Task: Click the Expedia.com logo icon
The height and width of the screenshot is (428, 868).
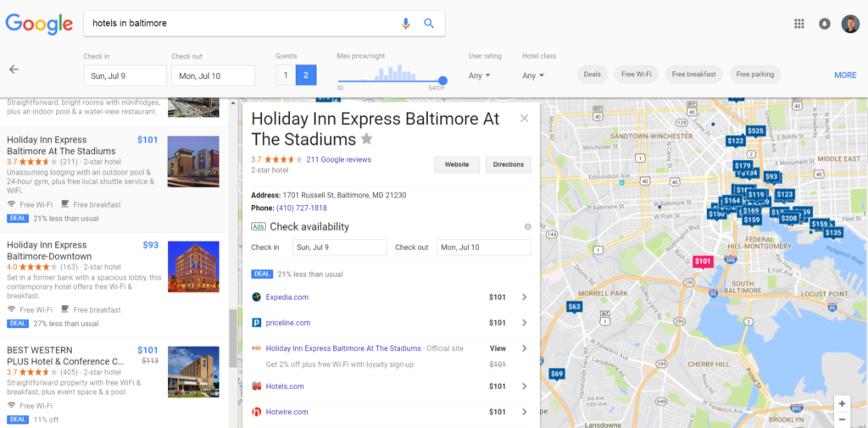Action: tap(256, 297)
